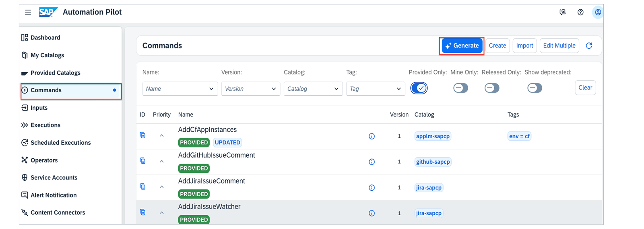The height and width of the screenshot is (229, 644).
Task: Open jira-sapcp catalog for AddJiraIssueComment
Action: click(x=429, y=187)
